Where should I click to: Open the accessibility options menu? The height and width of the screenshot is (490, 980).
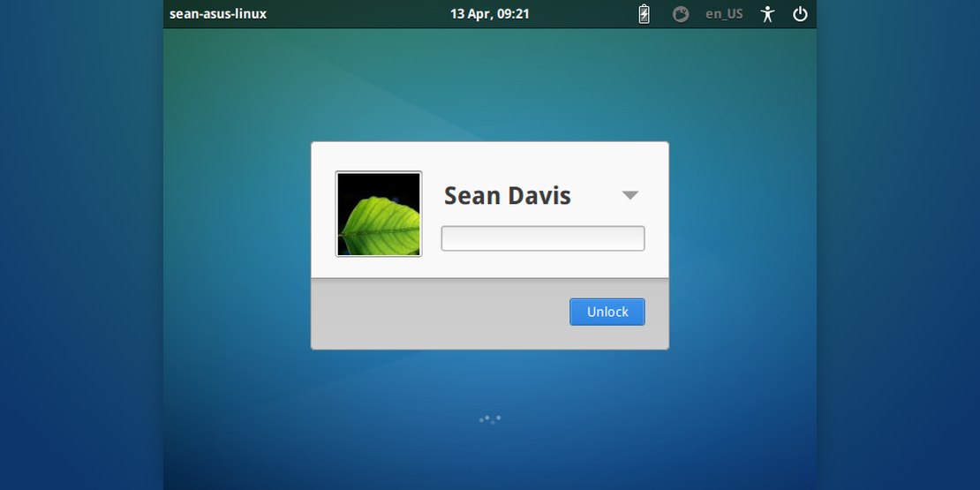point(767,14)
